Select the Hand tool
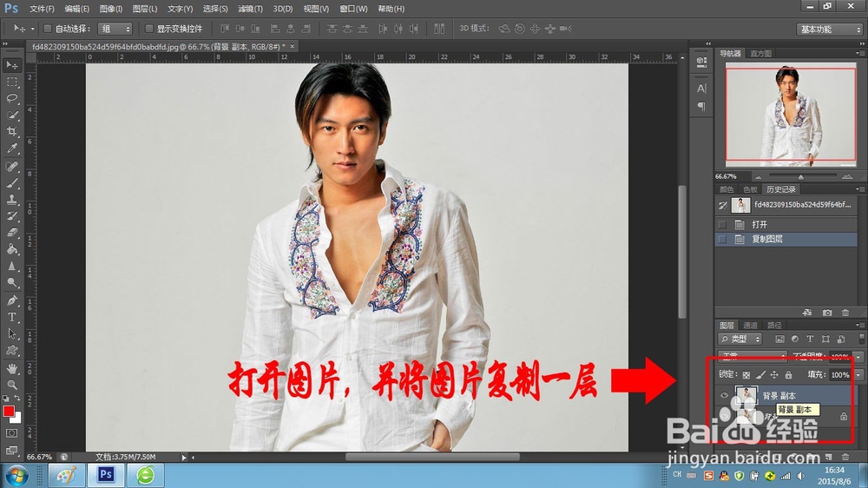 (11, 368)
